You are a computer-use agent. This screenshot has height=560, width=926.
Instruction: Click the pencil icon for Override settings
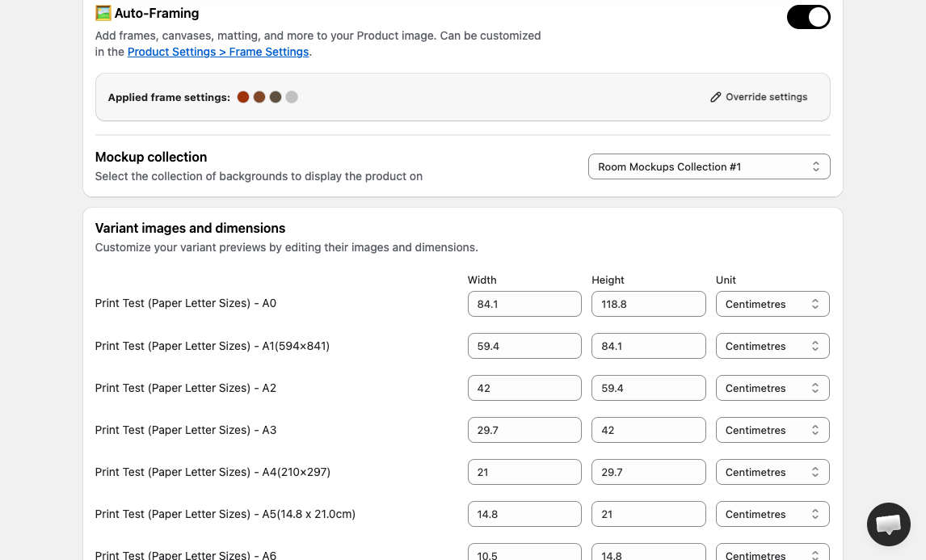(715, 97)
